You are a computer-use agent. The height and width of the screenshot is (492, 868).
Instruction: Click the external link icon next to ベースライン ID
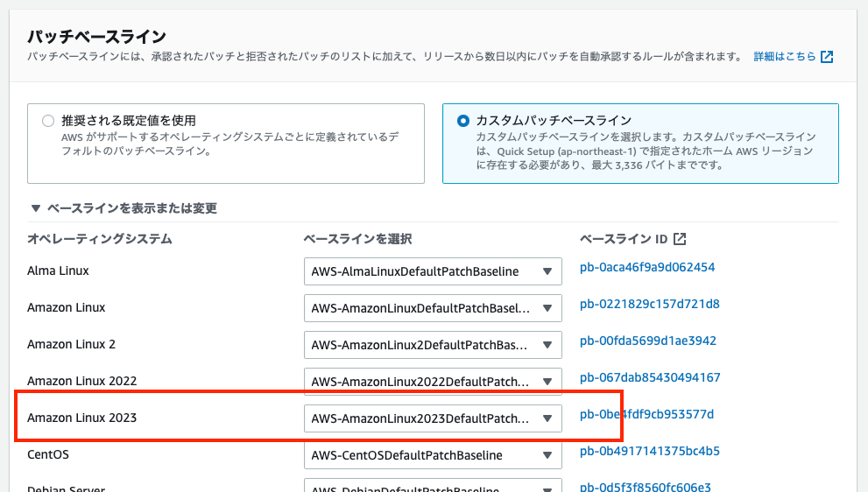pyautogui.click(x=680, y=238)
